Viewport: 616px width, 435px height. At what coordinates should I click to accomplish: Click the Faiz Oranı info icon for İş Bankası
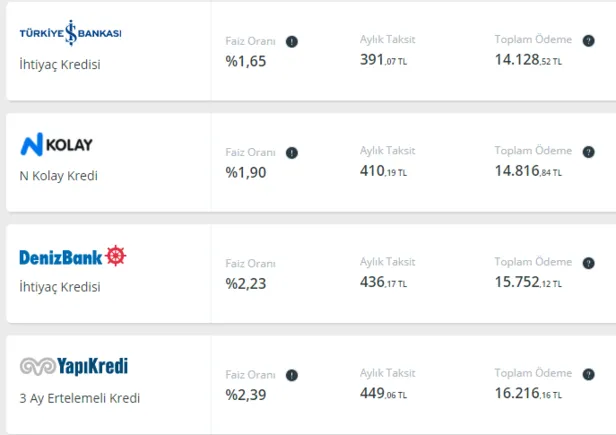pyautogui.click(x=292, y=42)
